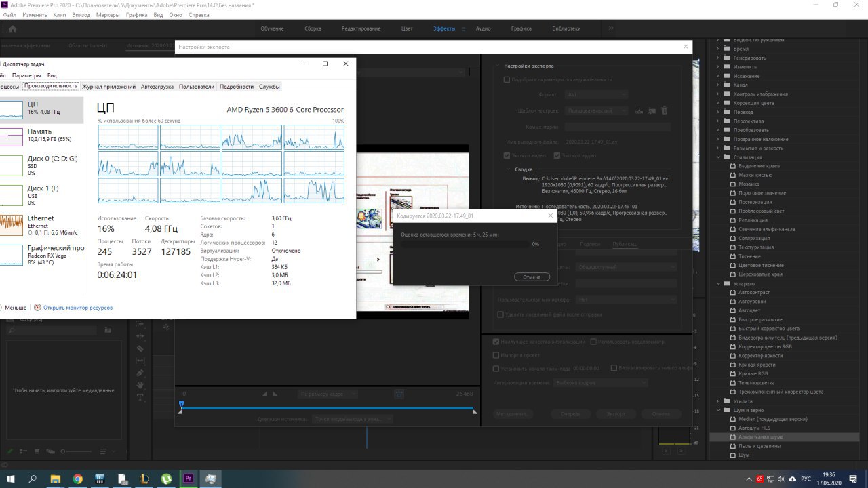Toggle Подобрать параметры последовательности checkbox
Viewport: 868px width, 488px height.
click(507, 80)
